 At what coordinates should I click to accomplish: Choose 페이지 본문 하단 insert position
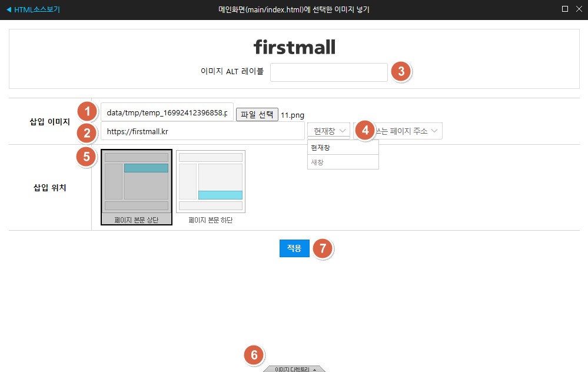point(211,187)
